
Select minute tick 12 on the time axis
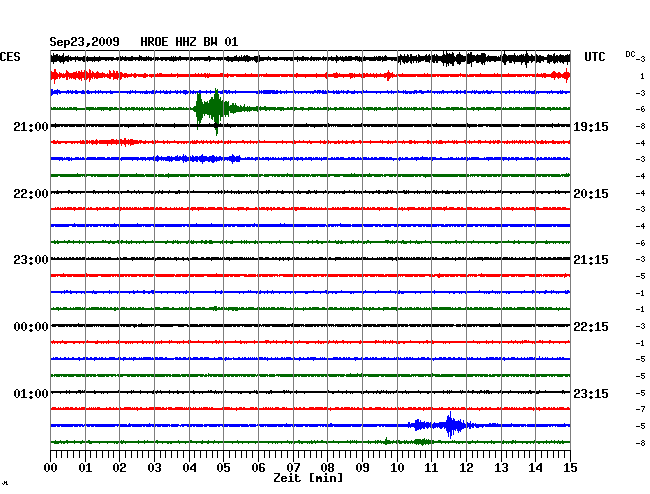point(466,467)
